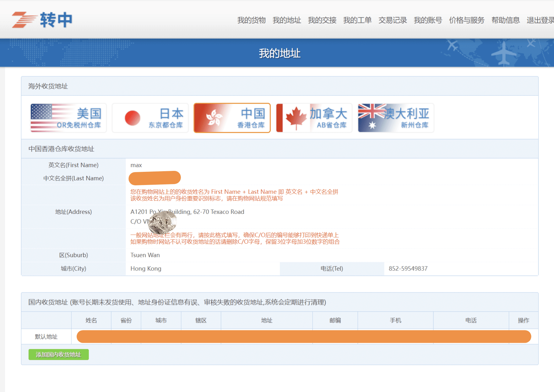This screenshot has width=554, height=392.
Task: Select the 中国 香港仓库 warehouse
Action: [232, 118]
